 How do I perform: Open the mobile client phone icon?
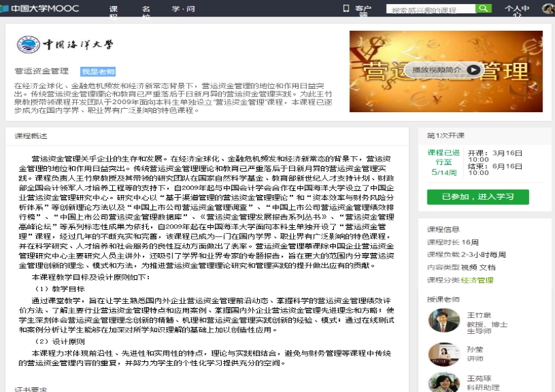[345, 9]
